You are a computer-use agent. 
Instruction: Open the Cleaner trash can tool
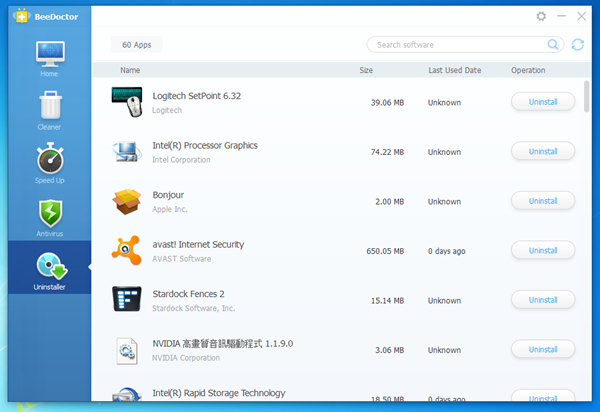[50, 111]
